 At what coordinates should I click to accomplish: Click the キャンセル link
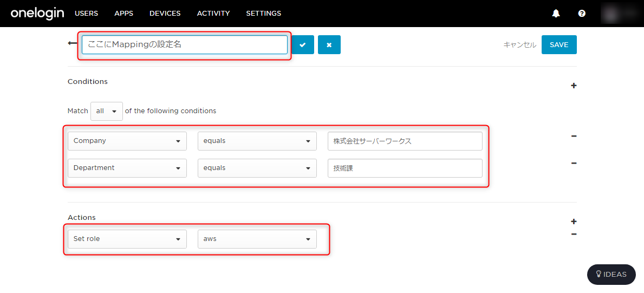coord(519,45)
